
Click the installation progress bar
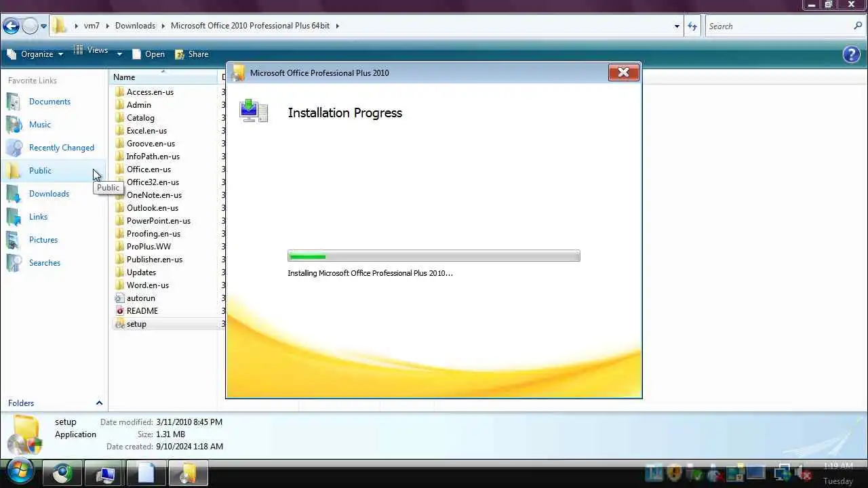pyautogui.click(x=434, y=256)
